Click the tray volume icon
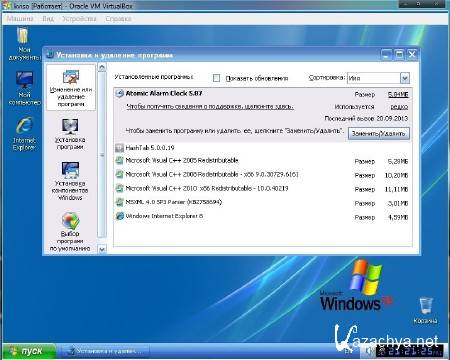 pyautogui.click(x=369, y=351)
